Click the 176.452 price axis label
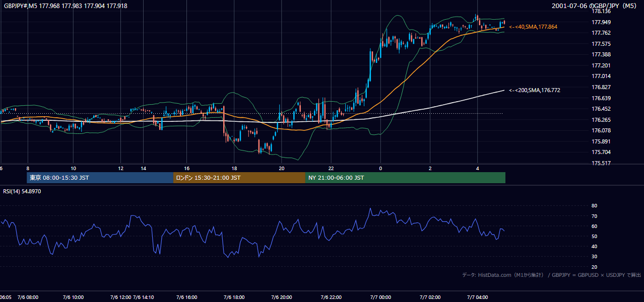The height and width of the screenshot is (302, 644). [x=601, y=109]
